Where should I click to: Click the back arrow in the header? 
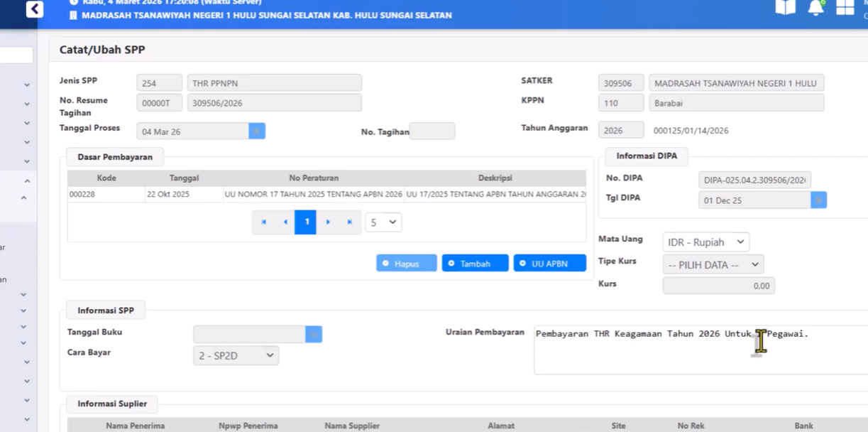[34, 9]
